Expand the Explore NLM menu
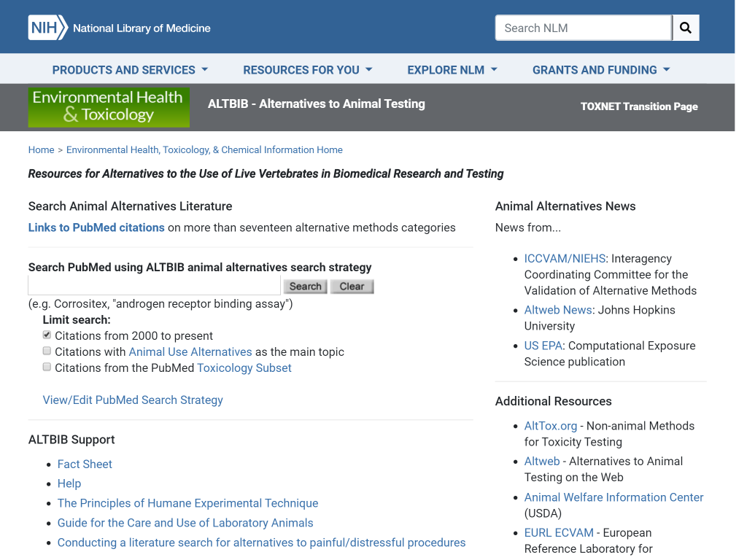The height and width of the screenshot is (560, 747). (x=452, y=70)
